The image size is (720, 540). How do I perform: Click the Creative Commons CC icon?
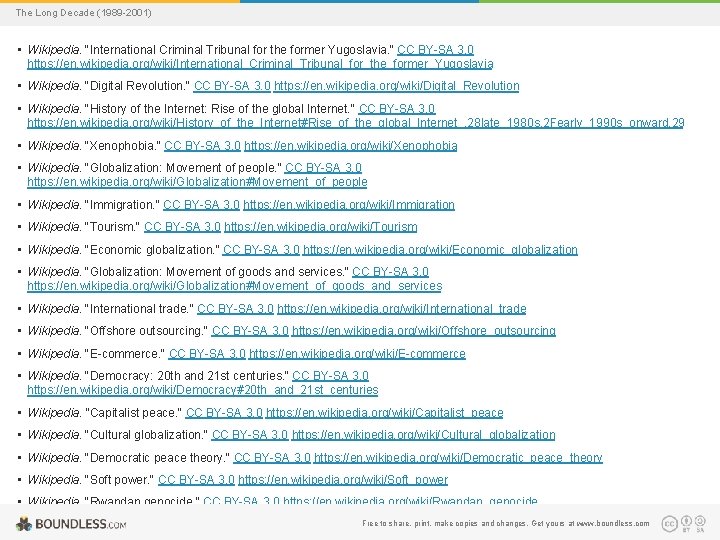(669, 523)
